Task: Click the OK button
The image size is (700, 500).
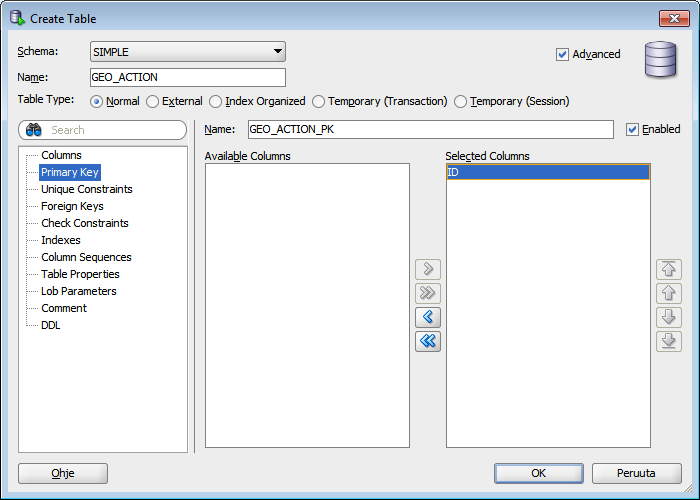Action: [538, 473]
